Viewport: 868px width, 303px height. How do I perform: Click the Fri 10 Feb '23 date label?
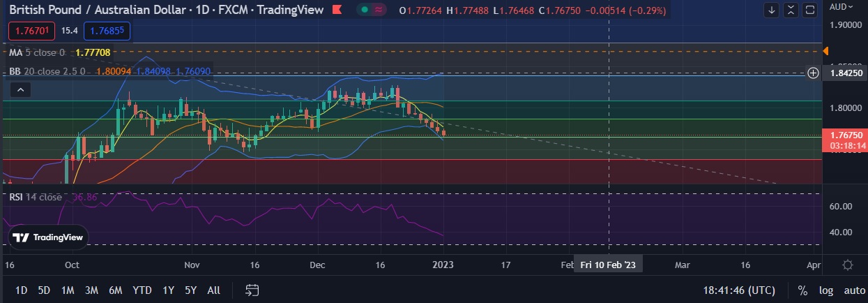pos(609,265)
